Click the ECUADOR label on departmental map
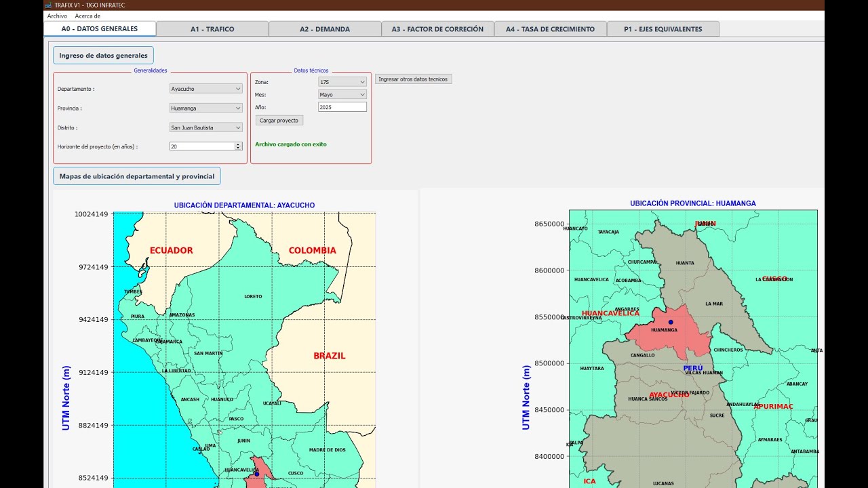This screenshot has width=868, height=488. tap(172, 250)
